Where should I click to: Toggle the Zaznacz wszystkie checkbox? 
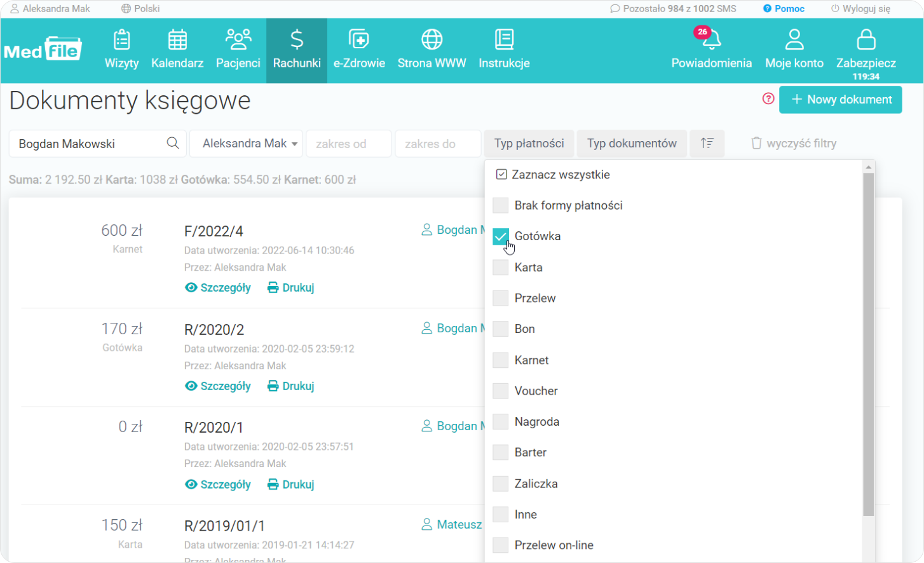click(501, 174)
